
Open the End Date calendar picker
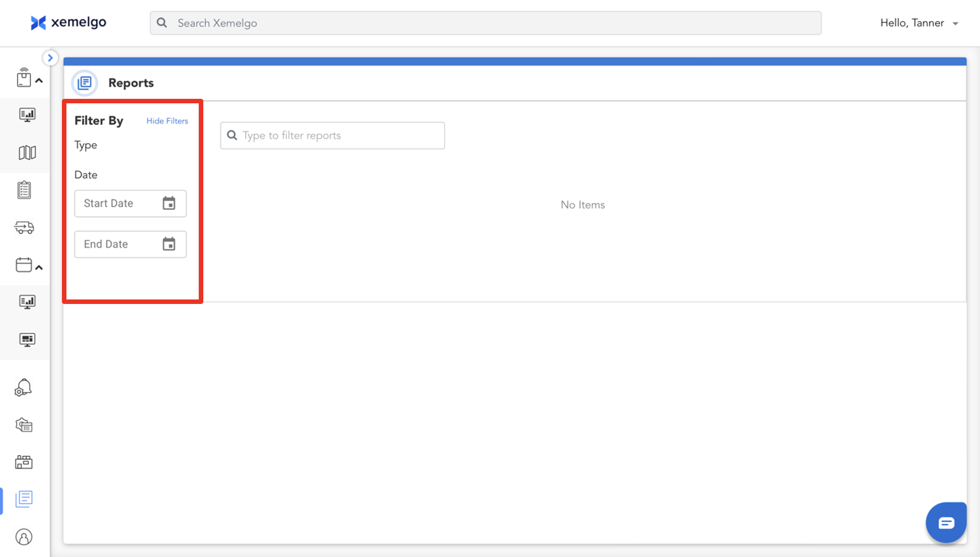169,244
